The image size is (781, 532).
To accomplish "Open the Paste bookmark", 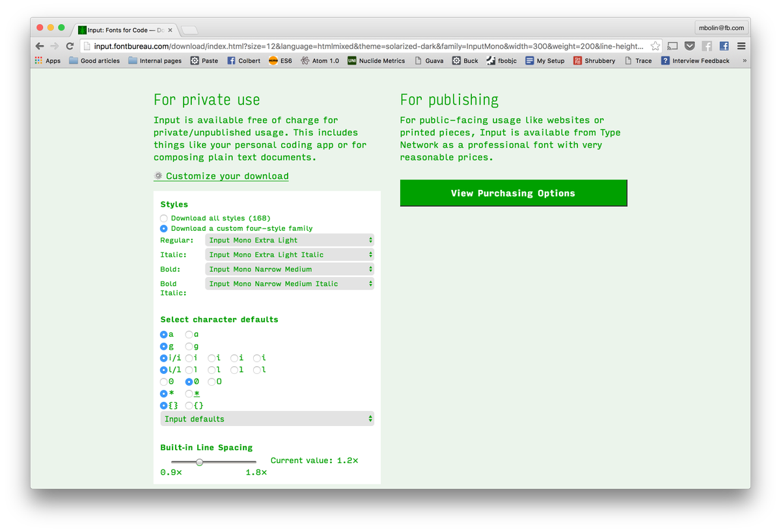I will [204, 60].
